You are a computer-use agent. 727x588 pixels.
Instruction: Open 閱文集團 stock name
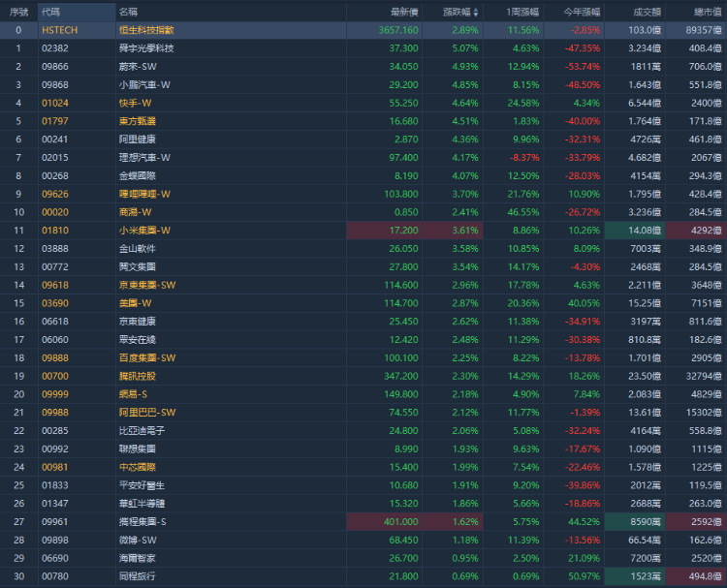point(138,267)
